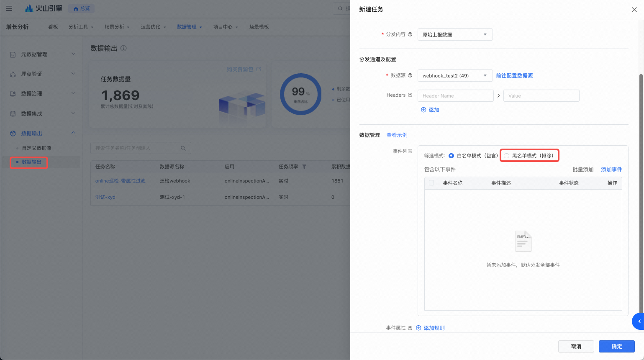
Task: Click the search icon in task search box
Action: 183,148
